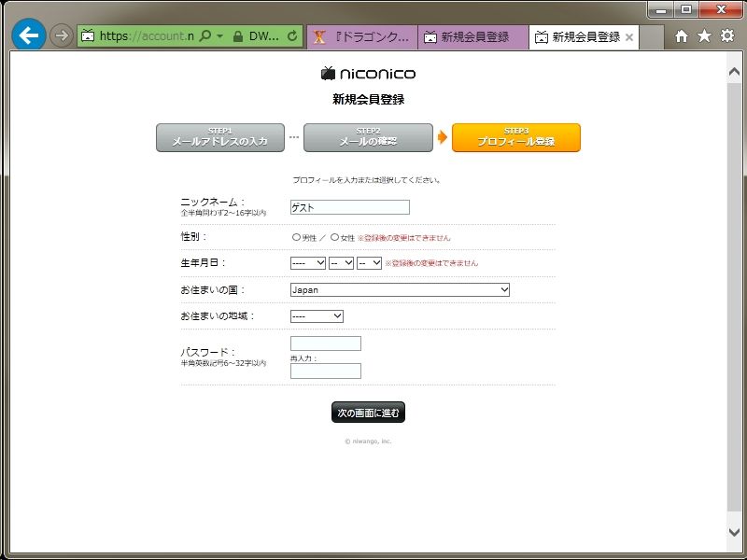Viewport: 747px width, 560px height.
Task: Click the DW... certificate label
Action: click(x=264, y=36)
